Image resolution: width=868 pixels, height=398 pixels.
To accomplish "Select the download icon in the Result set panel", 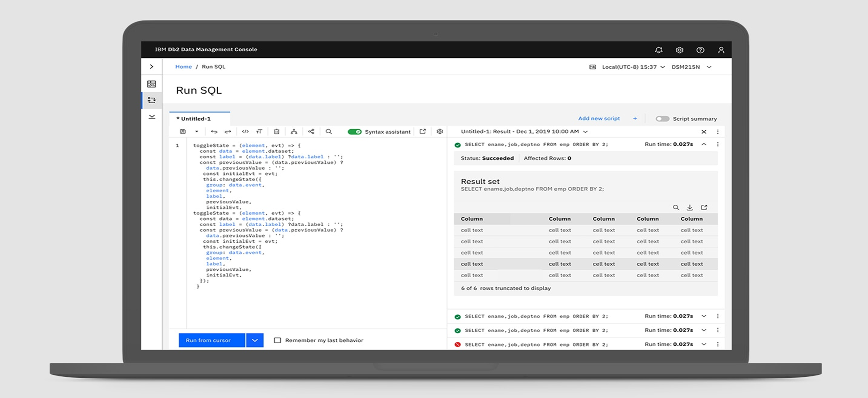I will (690, 207).
